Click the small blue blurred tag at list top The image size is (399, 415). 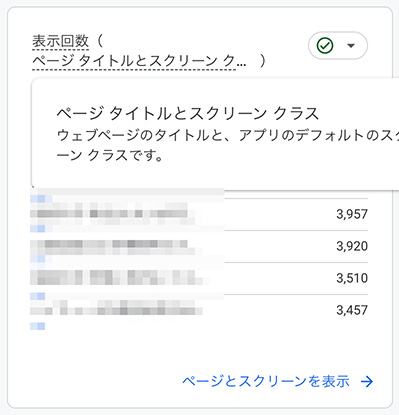point(41,199)
